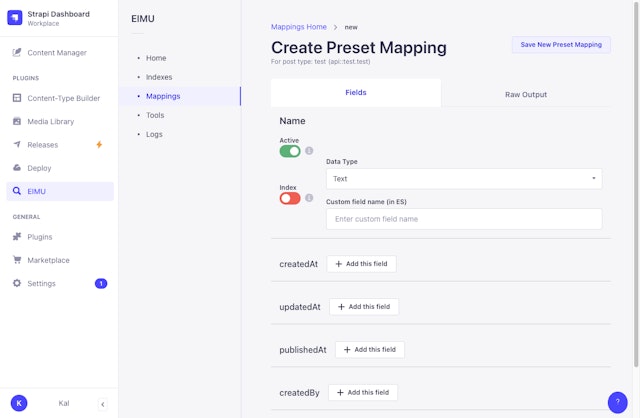
Task: Go to Releases in sidebar
Action: point(42,144)
